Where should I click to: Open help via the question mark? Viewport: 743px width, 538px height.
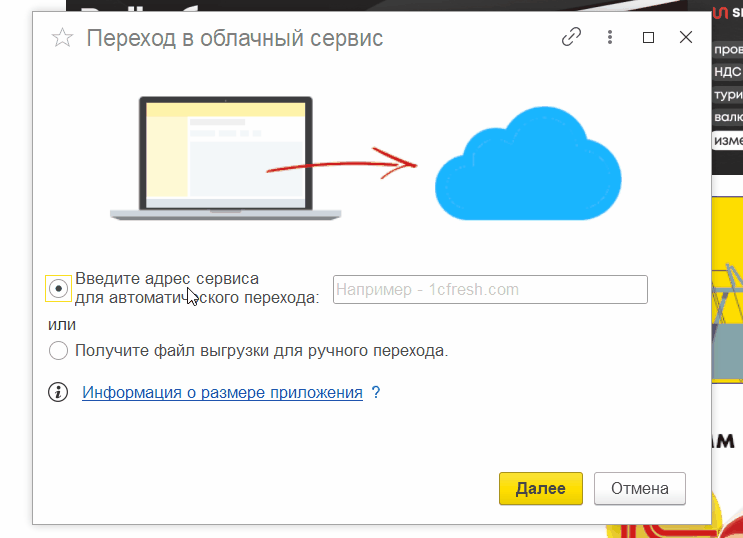[x=376, y=392]
